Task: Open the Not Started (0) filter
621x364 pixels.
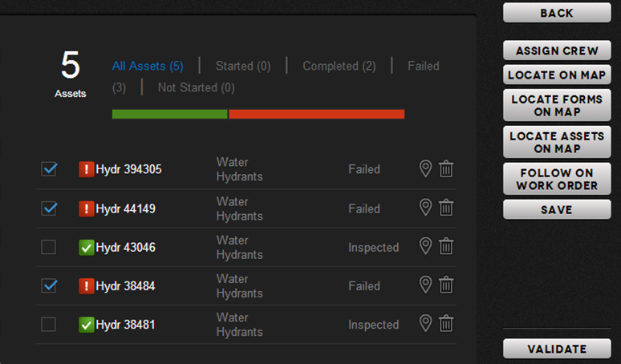Action: 197,87
